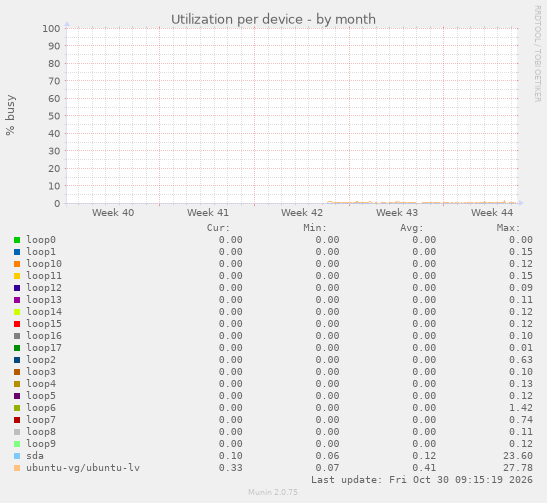
Task: Click the loop17 dark green swatch
Action: pos(17,348)
